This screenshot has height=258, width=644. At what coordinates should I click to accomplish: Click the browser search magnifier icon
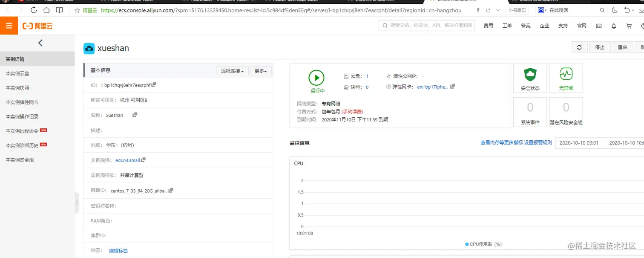pyautogui.click(x=602, y=10)
